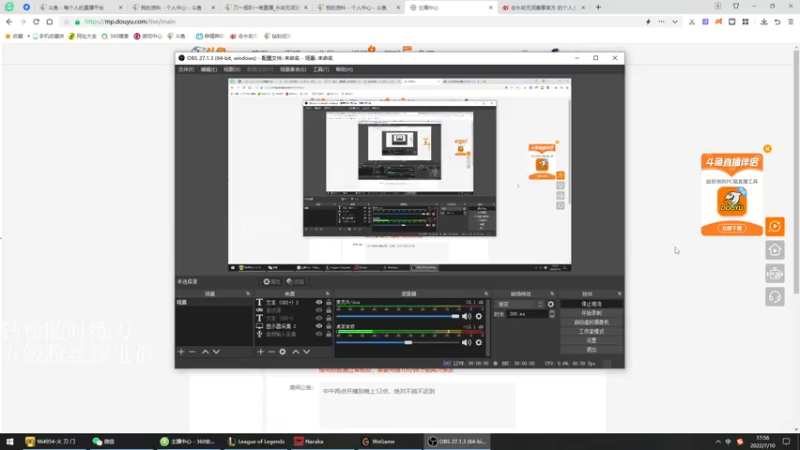
Task: Open the 麦克风/Aux audio settings gear
Action: (x=479, y=316)
